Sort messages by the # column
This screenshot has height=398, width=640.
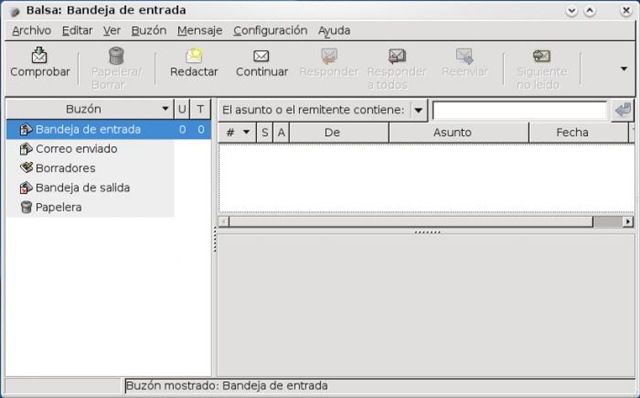(x=237, y=132)
